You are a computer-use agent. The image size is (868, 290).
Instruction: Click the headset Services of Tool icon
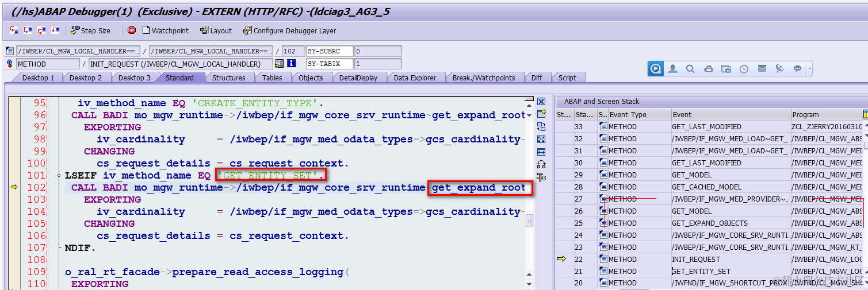point(541,164)
